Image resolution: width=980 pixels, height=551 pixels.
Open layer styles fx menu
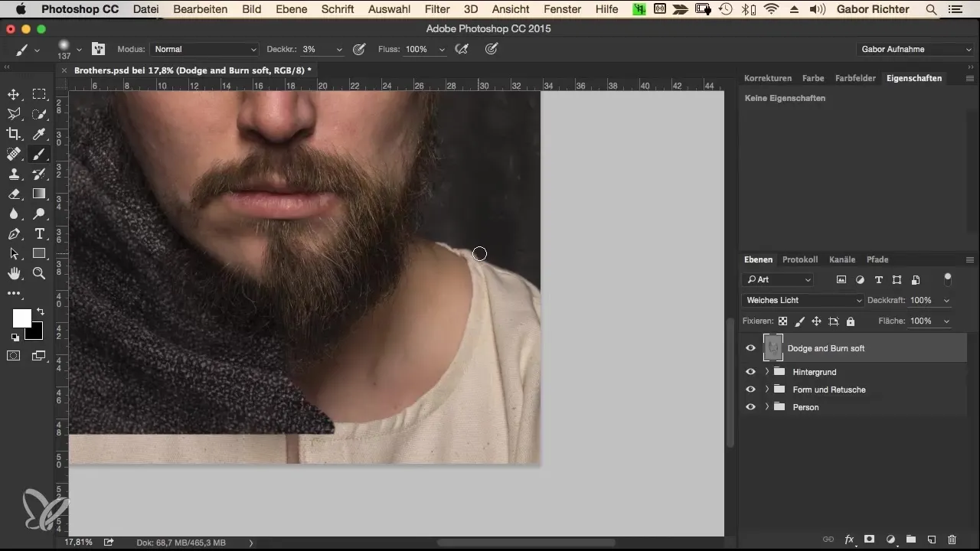tap(849, 540)
